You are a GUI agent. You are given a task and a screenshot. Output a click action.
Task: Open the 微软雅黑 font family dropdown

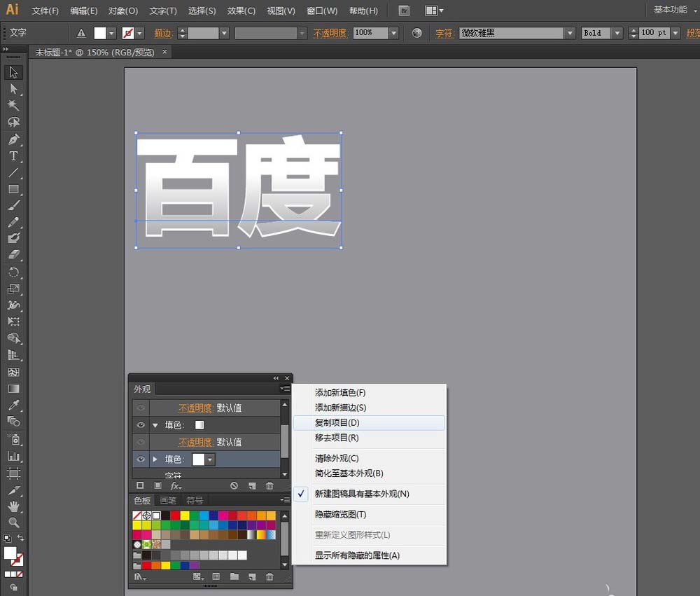570,33
